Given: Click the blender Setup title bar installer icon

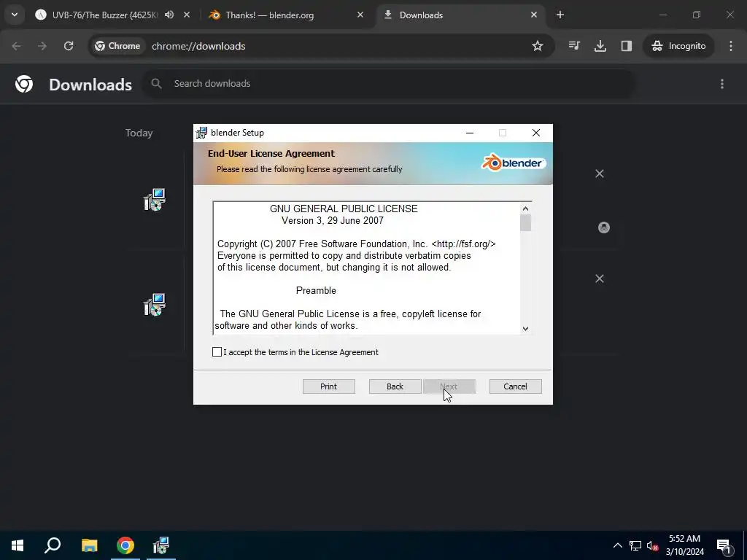Looking at the screenshot, I should click(201, 133).
